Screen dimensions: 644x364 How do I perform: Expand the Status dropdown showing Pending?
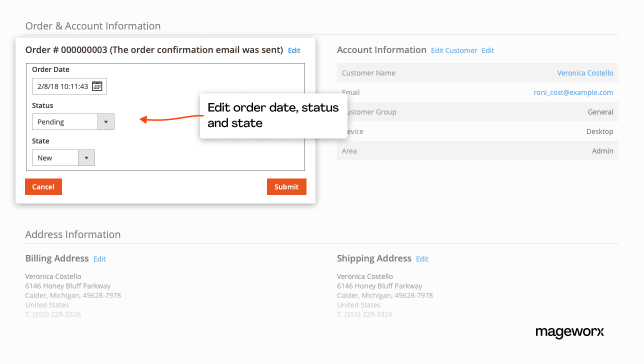click(73, 122)
